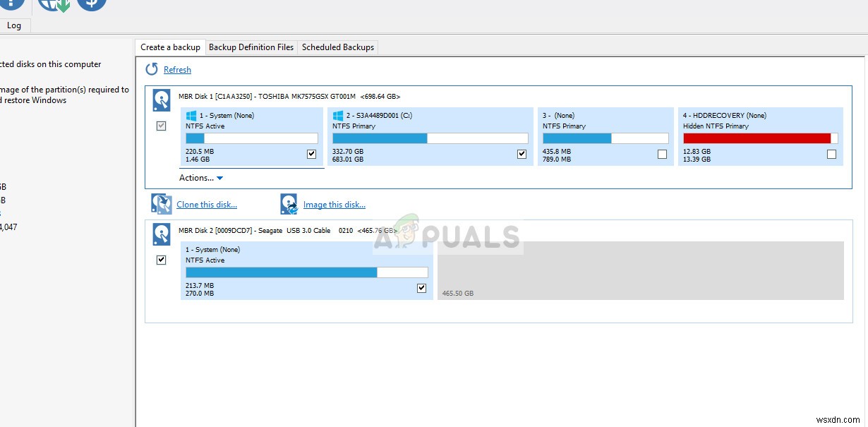This screenshot has width=868, height=427.
Task: Select the 4 - HDDRECOVERY (None) partition label
Action: click(725, 115)
